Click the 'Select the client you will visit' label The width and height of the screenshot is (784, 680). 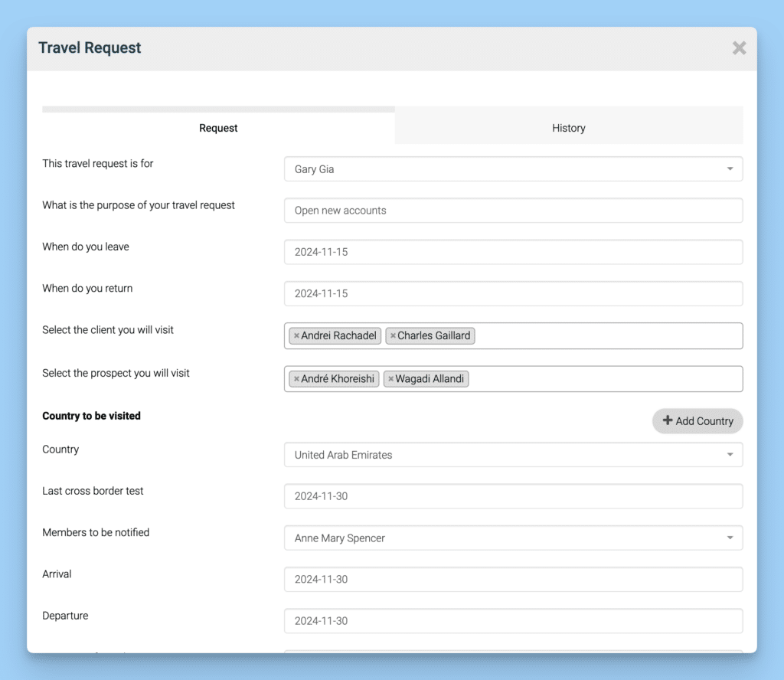point(107,330)
